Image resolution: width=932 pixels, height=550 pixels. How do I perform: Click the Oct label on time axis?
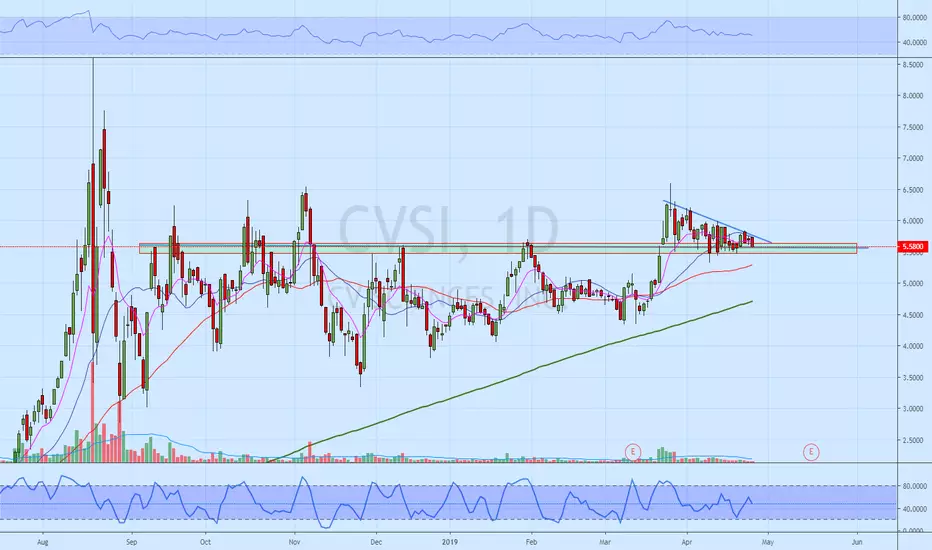tap(205, 542)
